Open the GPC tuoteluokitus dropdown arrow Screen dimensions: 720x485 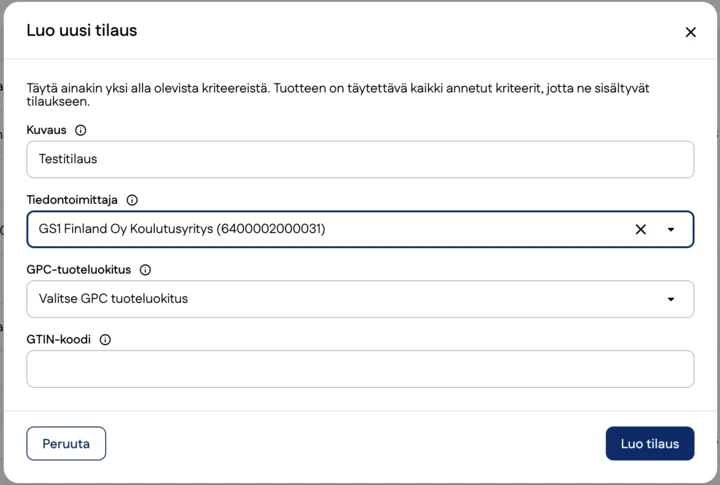[x=671, y=299]
